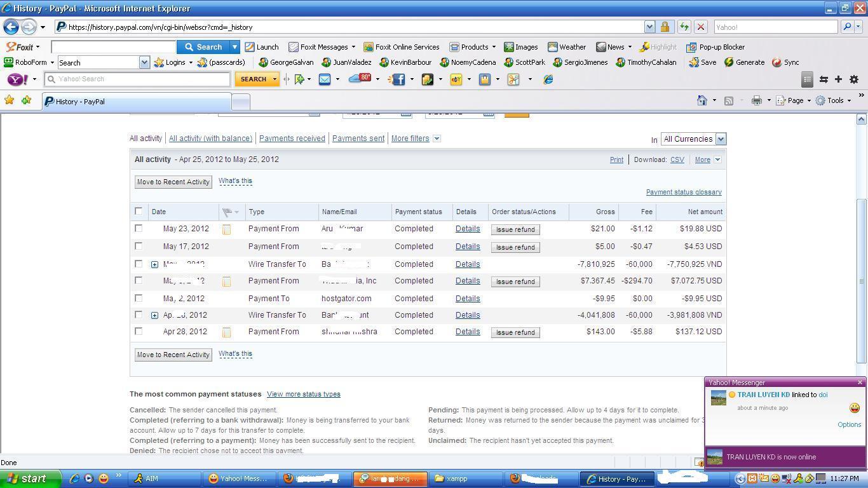Open the Payment status glossary link
The image size is (868, 488).
click(x=684, y=192)
